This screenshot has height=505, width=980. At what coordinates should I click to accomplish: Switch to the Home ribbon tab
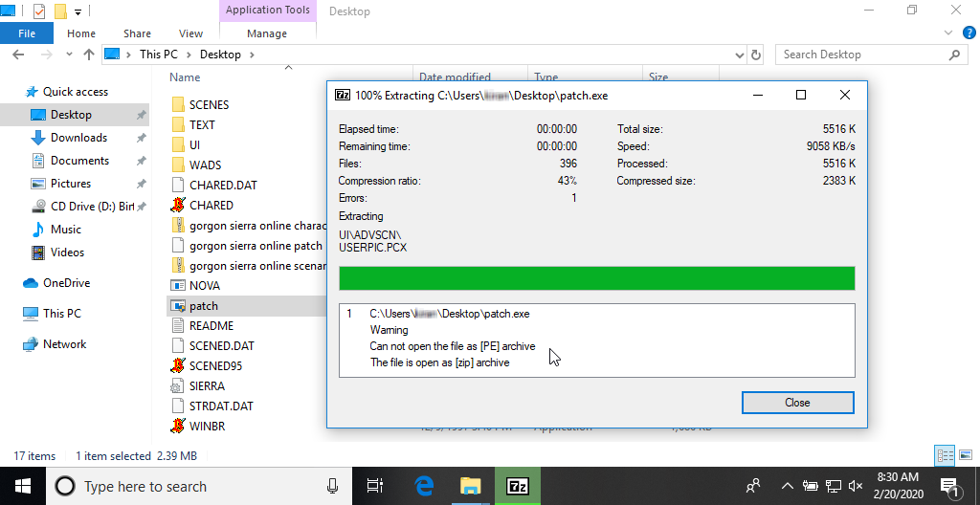tap(81, 33)
